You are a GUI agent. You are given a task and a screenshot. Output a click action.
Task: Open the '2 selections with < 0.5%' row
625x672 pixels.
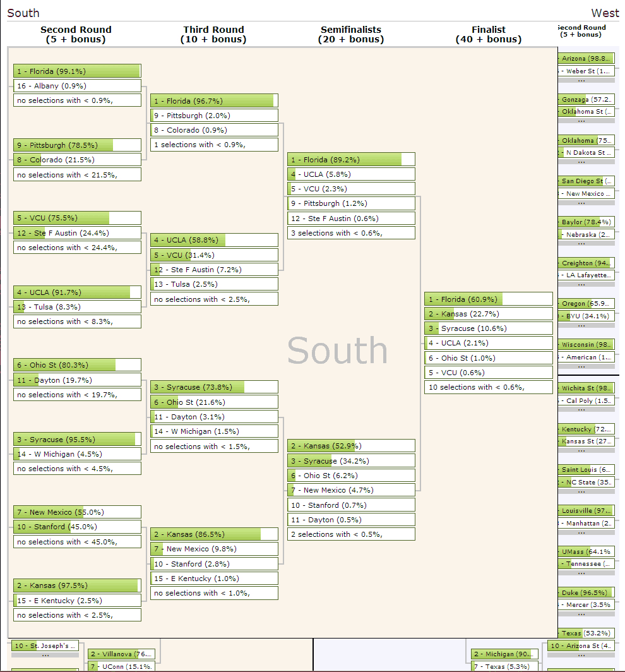click(x=351, y=534)
